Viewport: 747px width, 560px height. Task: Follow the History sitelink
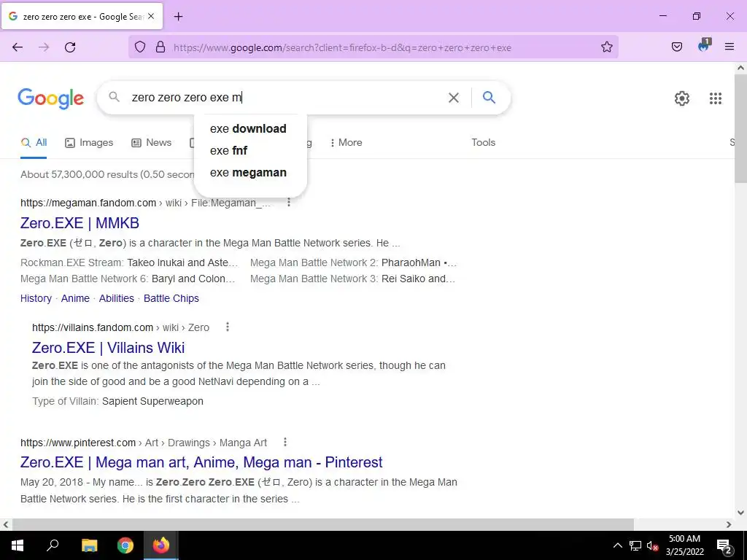(x=36, y=298)
